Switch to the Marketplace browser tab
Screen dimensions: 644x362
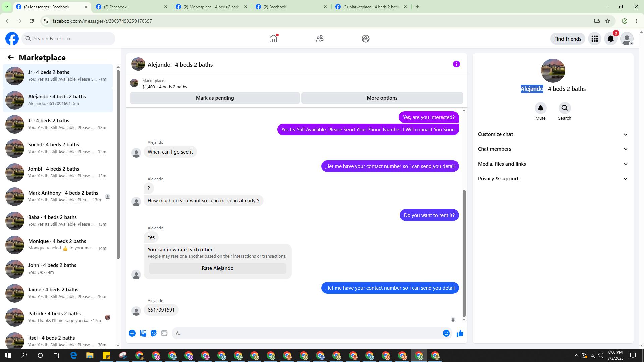[211, 7]
